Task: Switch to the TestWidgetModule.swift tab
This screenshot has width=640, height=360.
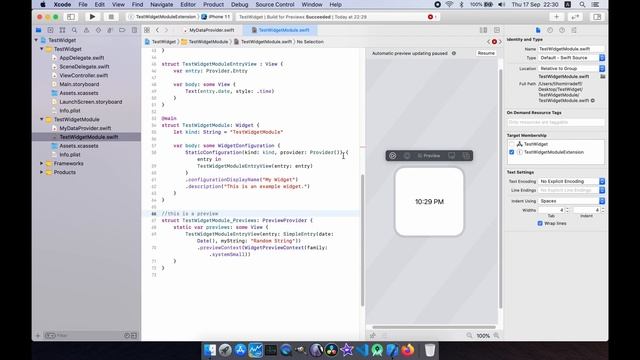Action: pos(280,30)
